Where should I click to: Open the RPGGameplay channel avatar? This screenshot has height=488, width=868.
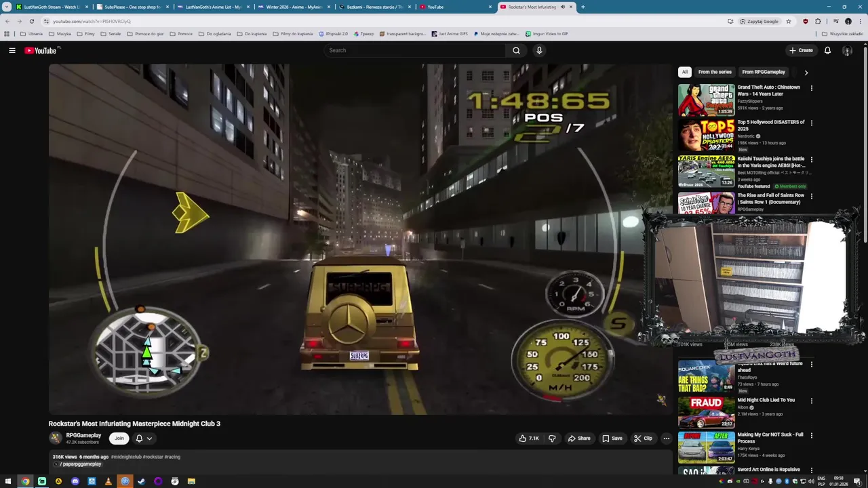[55, 439]
